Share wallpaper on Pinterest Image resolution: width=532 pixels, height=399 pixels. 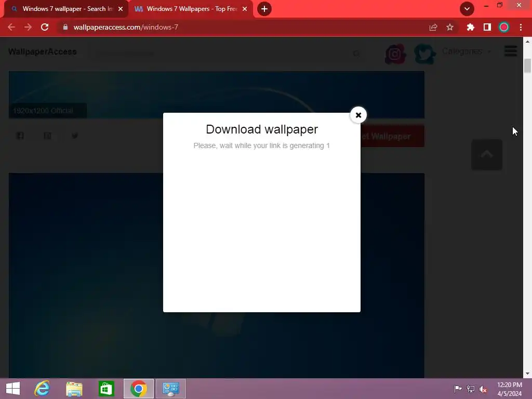click(47, 136)
